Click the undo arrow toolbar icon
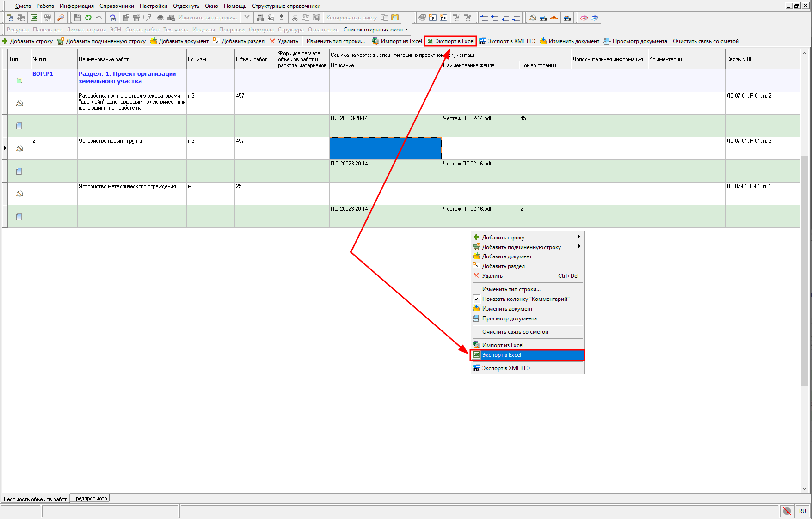 tap(99, 18)
